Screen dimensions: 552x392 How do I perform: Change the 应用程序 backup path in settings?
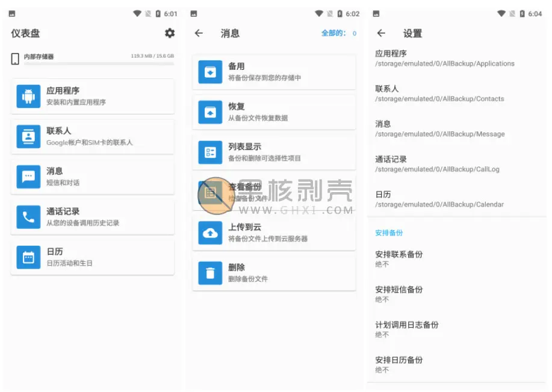457,58
